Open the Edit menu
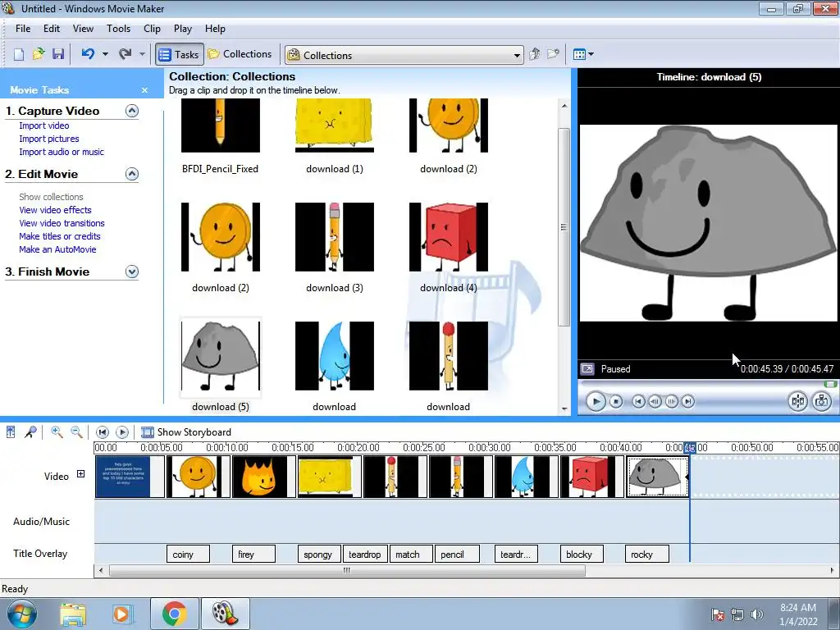This screenshot has height=630, width=840. (52, 29)
